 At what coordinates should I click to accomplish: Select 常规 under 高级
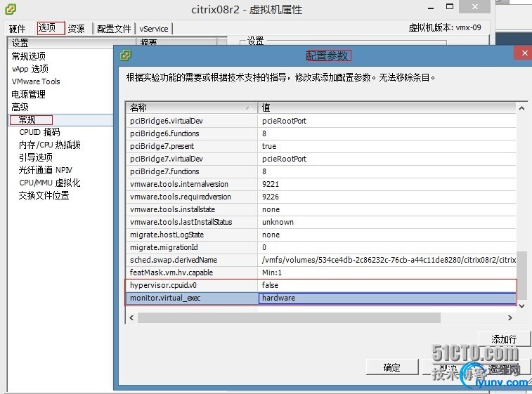27,119
